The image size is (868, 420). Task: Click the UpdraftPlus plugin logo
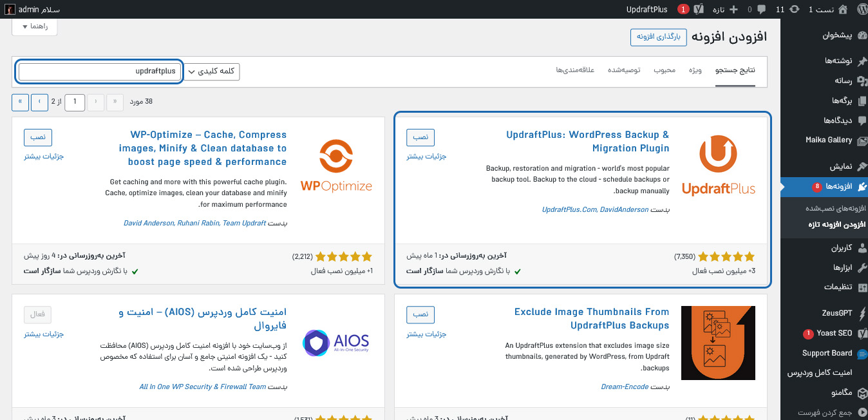[718, 165]
